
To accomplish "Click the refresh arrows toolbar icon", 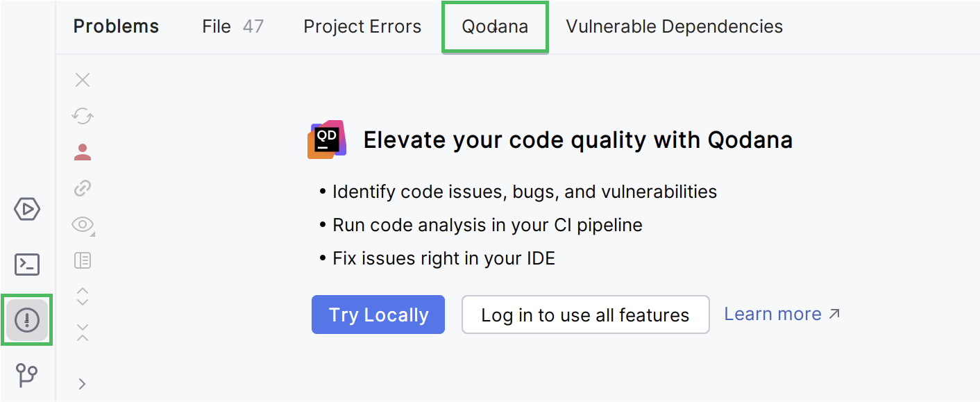I will point(83,116).
